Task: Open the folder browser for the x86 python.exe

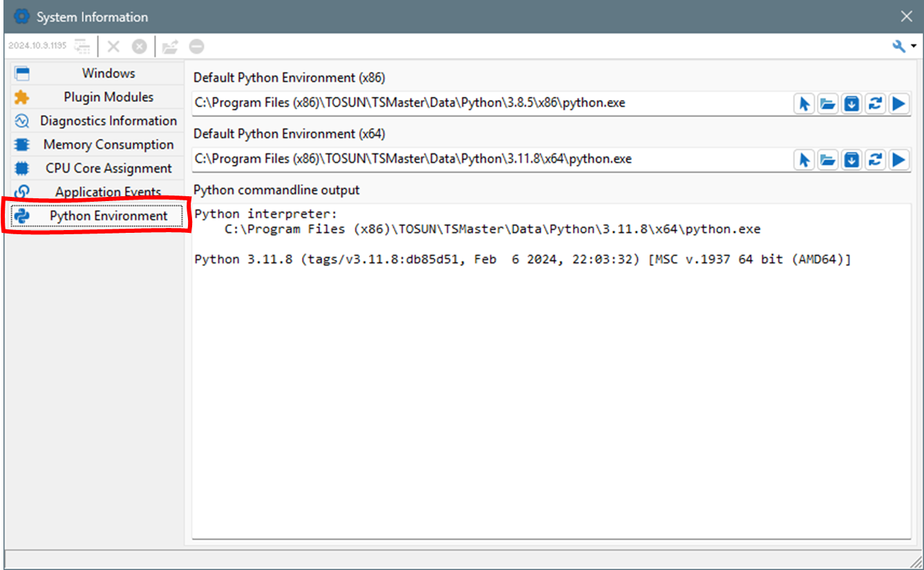Action: [827, 104]
